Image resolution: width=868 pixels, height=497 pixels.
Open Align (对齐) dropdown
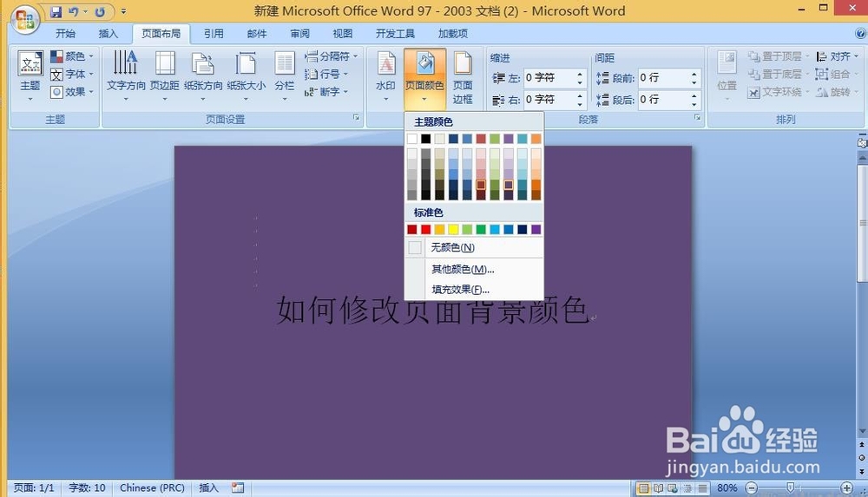click(837, 56)
